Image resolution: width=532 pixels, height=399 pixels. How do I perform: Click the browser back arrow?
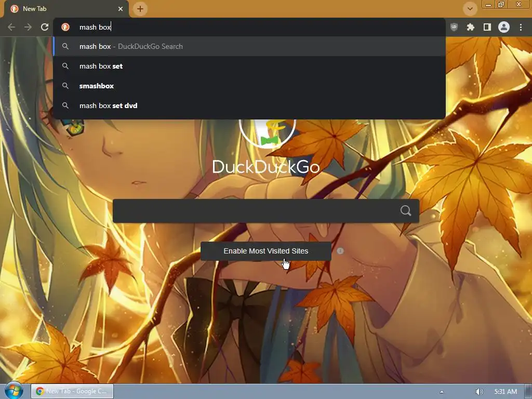tap(11, 27)
